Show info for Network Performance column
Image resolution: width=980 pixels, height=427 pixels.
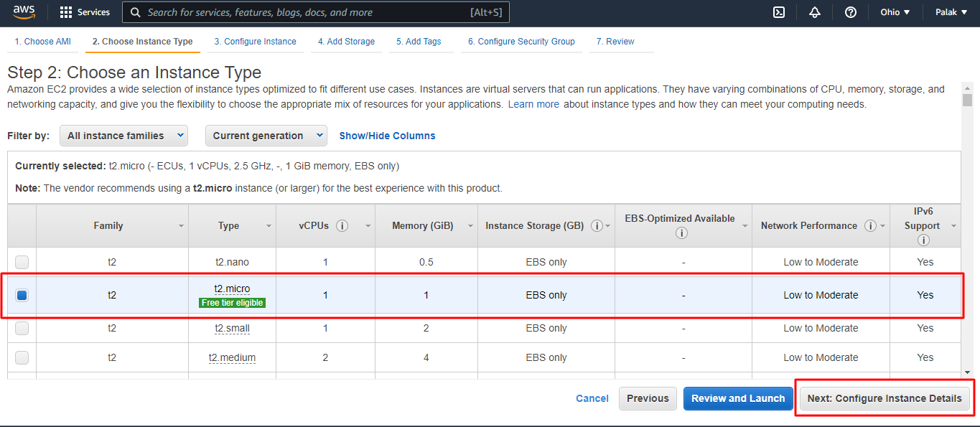[x=871, y=225]
